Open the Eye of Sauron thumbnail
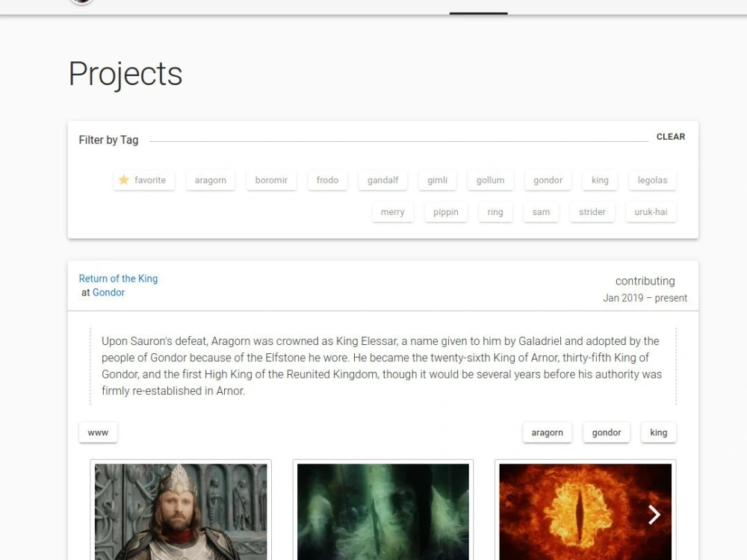This screenshot has height=560, width=747. [585, 511]
